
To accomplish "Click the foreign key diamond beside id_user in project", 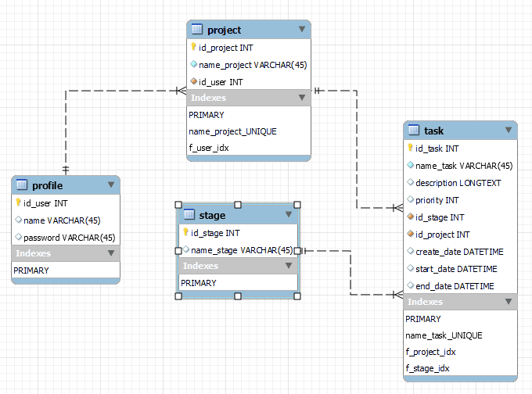I will tap(193, 81).
